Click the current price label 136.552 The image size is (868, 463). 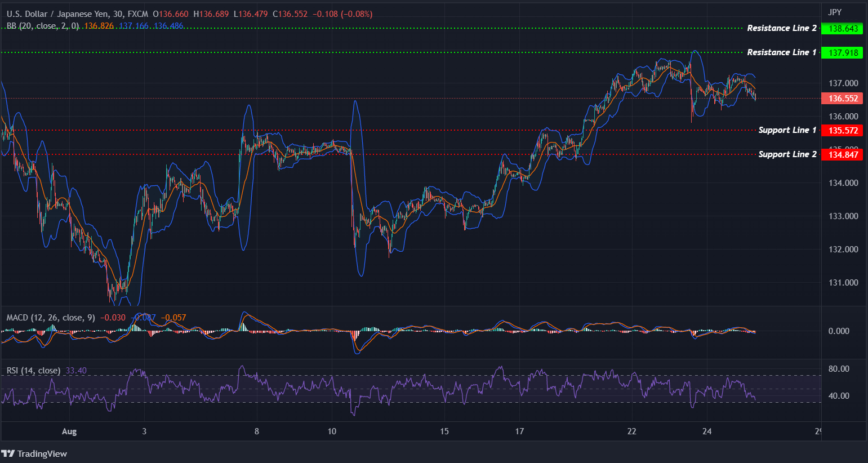(842, 98)
